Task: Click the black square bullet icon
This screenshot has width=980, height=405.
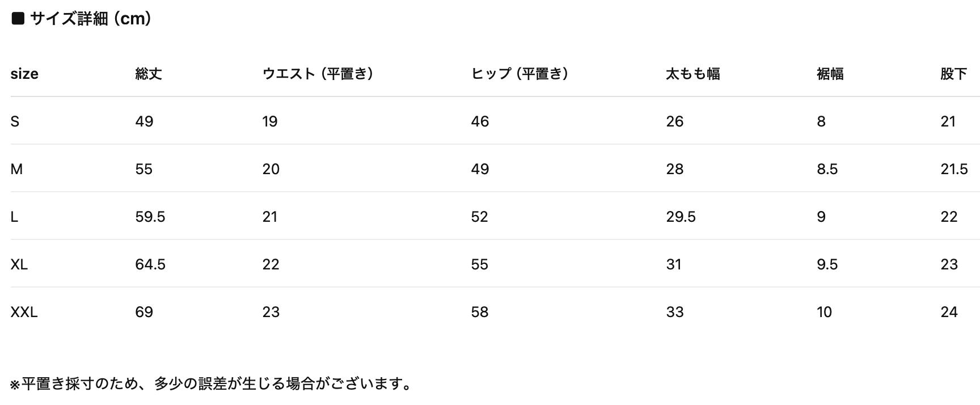Action: click(18, 19)
